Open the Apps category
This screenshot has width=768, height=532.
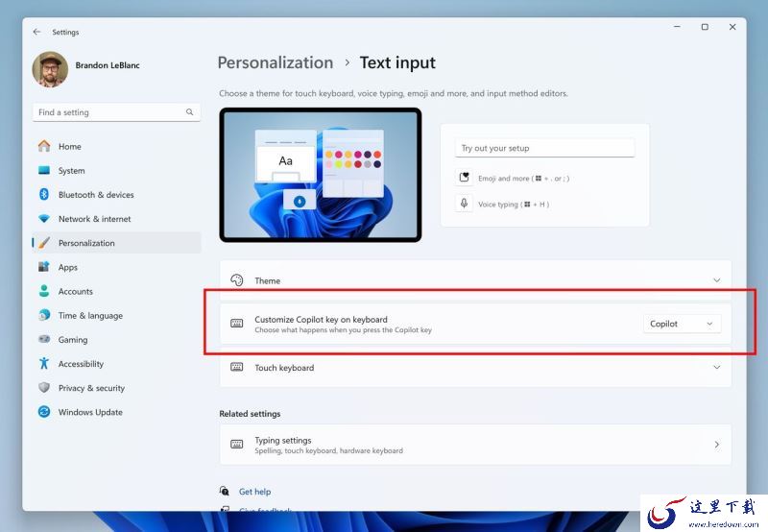pos(116,267)
